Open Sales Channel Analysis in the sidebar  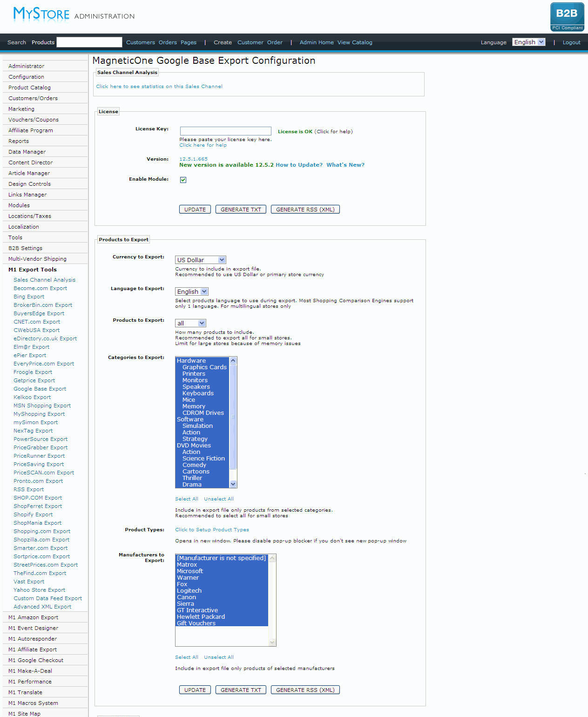coord(44,280)
